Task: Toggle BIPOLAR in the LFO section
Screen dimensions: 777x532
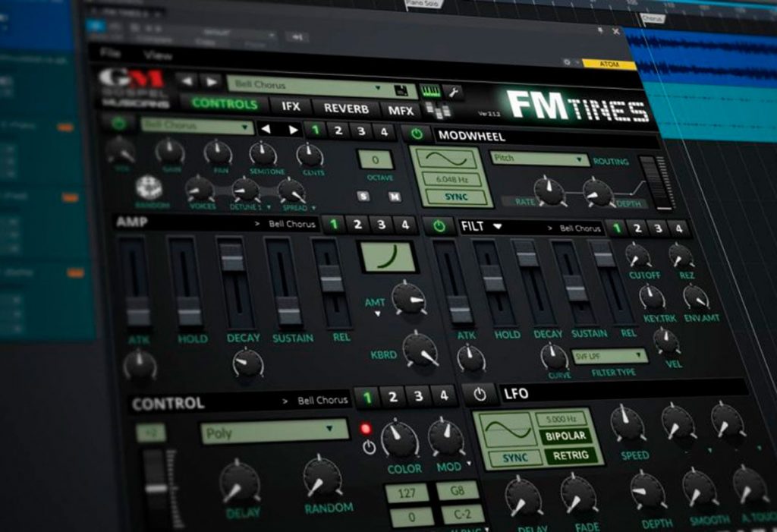Action: click(565, 436)
